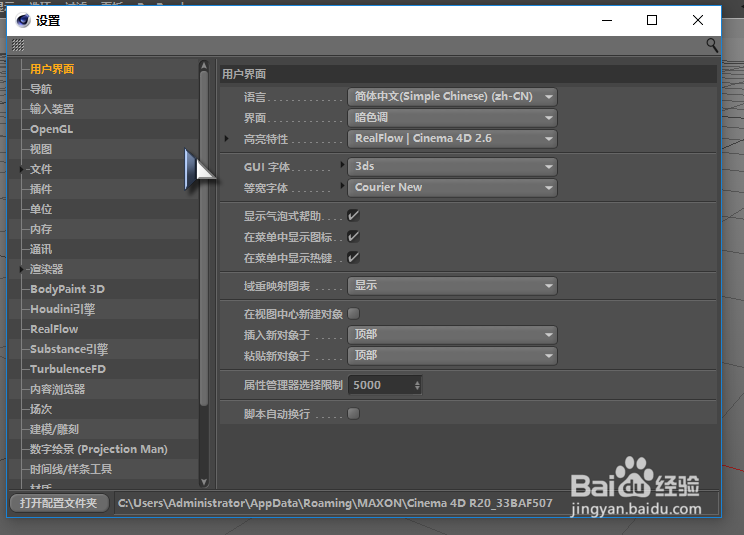744x535 pixels.
Task: Click the category list scroll up arrow
Action: 204,65
